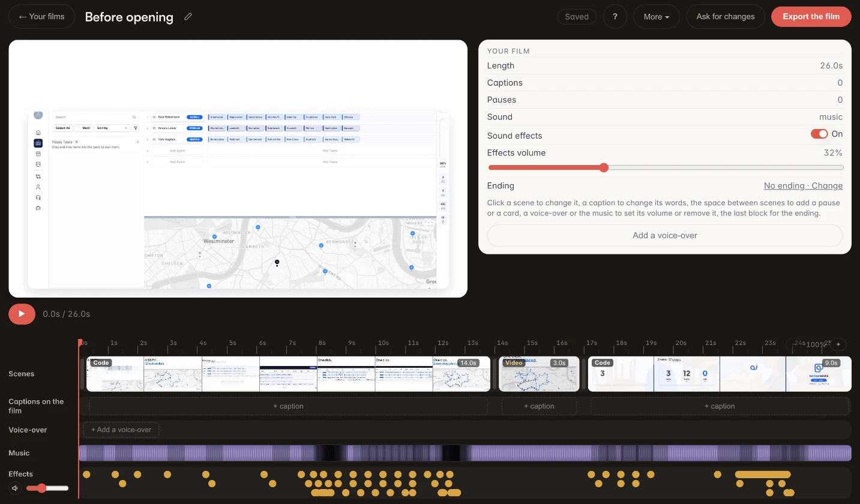This screenshot has height=504, width=860.
Task: Add a caption under the 14.0s scene
Action: tap(288, 406)
